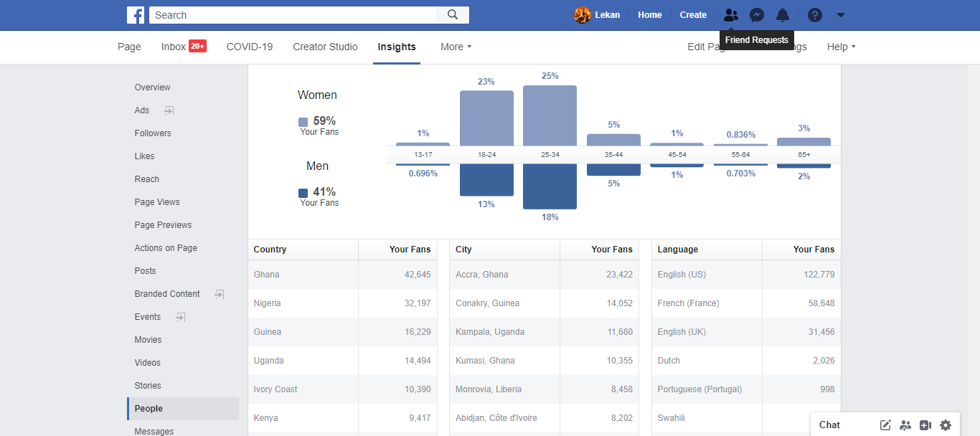The height and width of the screenshot is (436, 980).
Task: Click the Lekan profile name
Action: click(608, 15)
